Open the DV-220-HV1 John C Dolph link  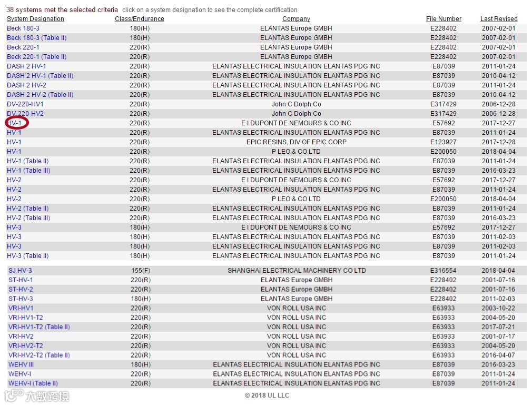coord(25,104)
